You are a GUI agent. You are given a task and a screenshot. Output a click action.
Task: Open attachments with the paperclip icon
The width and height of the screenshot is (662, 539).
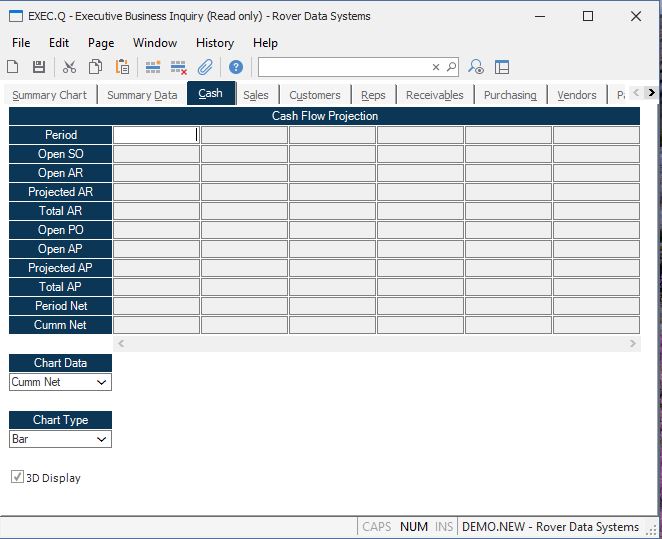[205, 67]
